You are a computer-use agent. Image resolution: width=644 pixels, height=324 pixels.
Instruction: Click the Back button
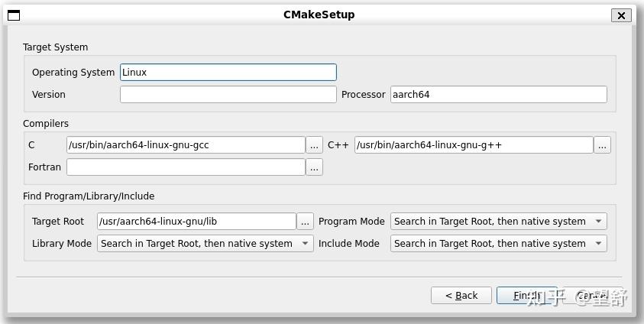pos(461,296)
